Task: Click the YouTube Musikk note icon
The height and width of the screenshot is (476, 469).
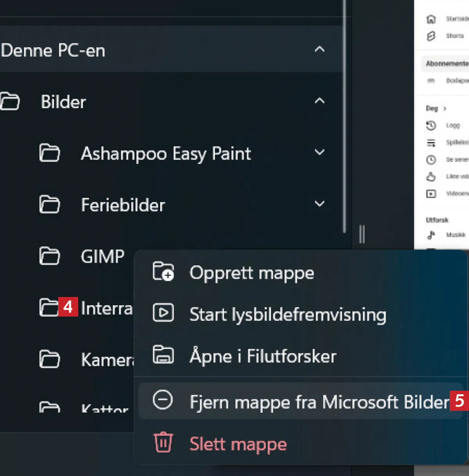Action: pyautogui.click(x=431, y=235)
